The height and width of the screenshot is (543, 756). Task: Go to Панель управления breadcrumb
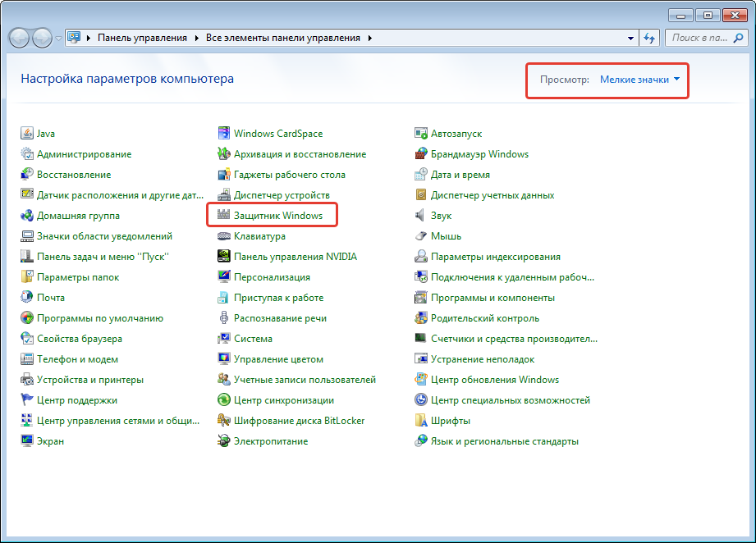[142, 38]
